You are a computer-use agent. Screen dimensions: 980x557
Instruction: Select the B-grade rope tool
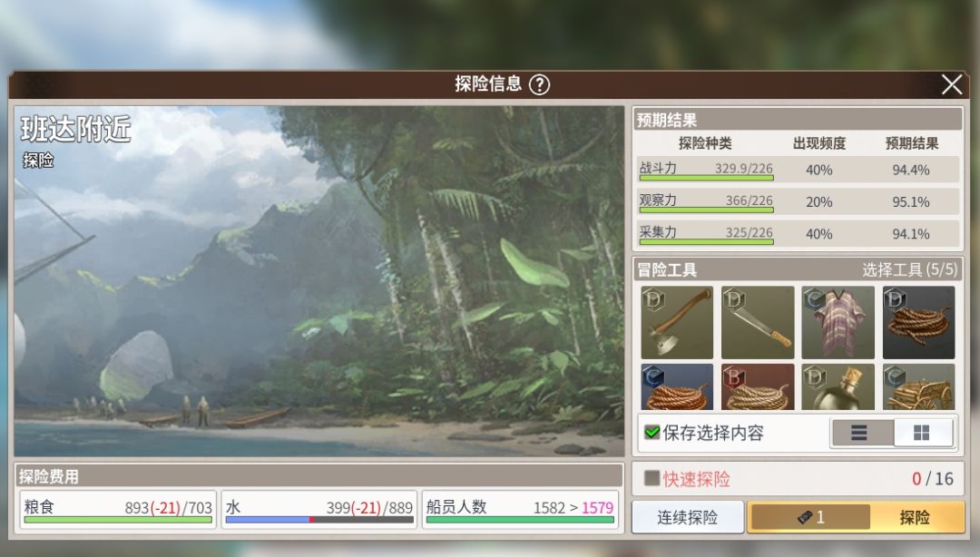[758, 387]
